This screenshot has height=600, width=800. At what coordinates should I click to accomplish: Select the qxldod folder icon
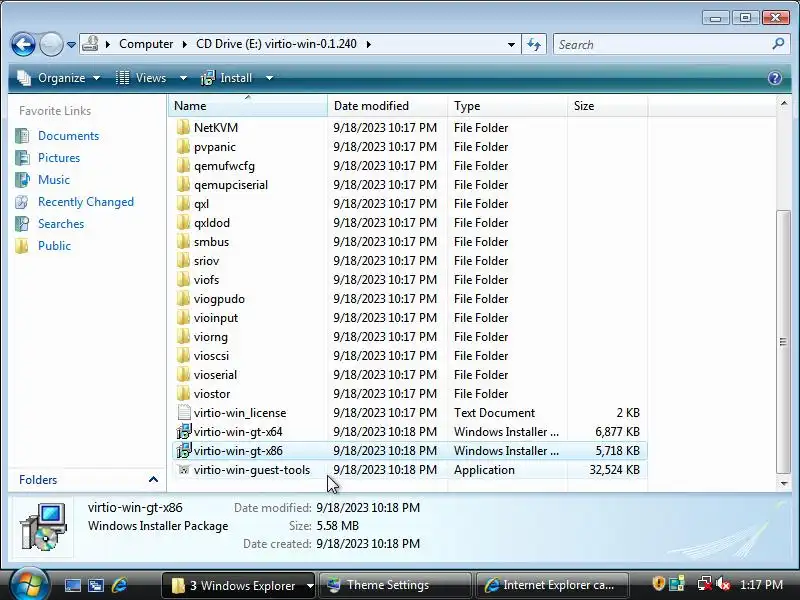(x=183, y=222)
